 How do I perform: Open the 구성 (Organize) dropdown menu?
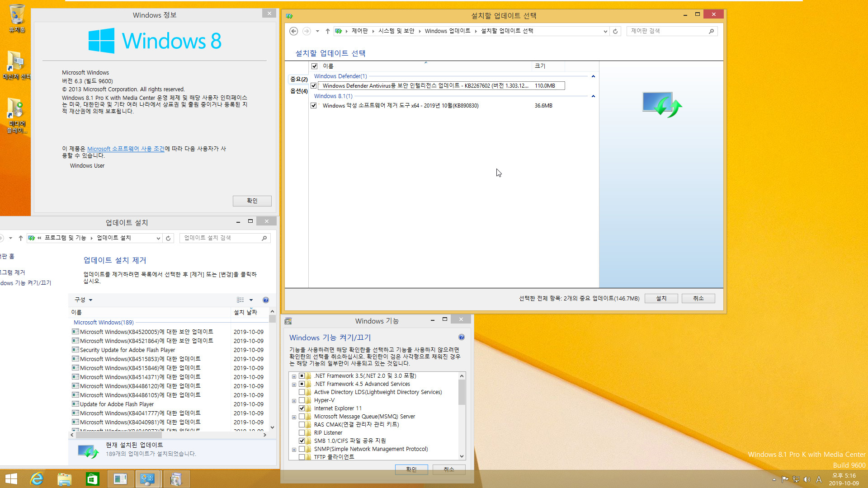(84, 300)
